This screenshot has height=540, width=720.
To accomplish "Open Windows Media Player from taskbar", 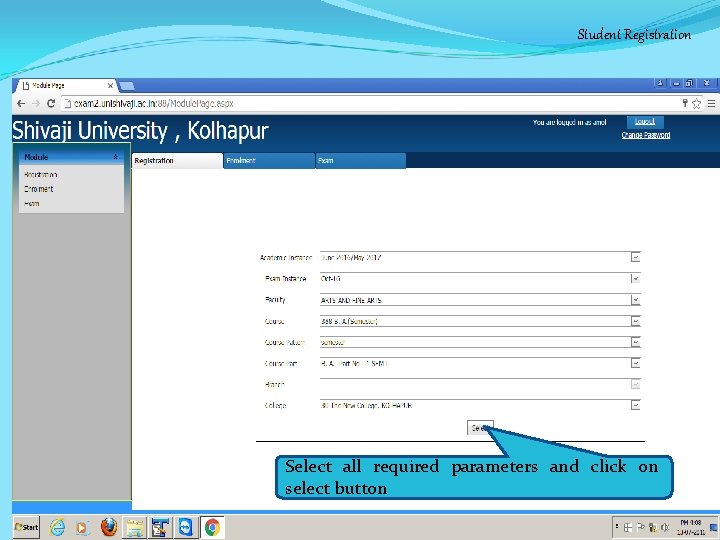I will click(x=83, y=528).
